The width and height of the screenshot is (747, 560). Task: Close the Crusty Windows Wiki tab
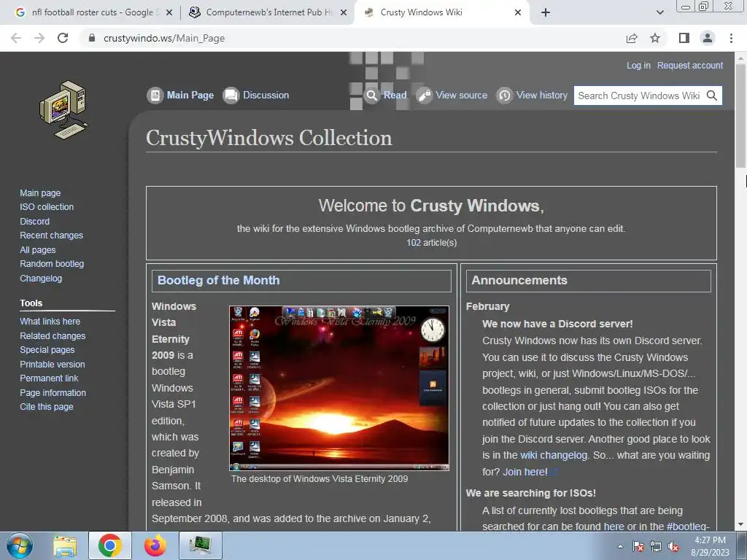(518, 12)
